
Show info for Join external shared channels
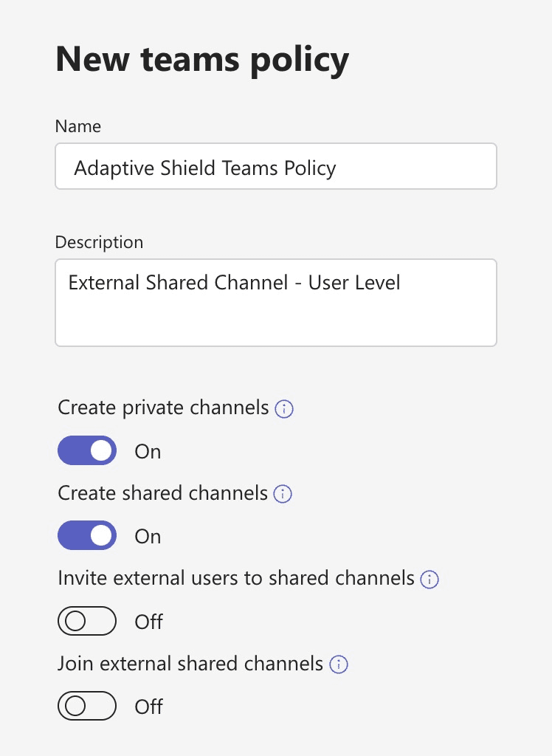click(x=339, y=664)
